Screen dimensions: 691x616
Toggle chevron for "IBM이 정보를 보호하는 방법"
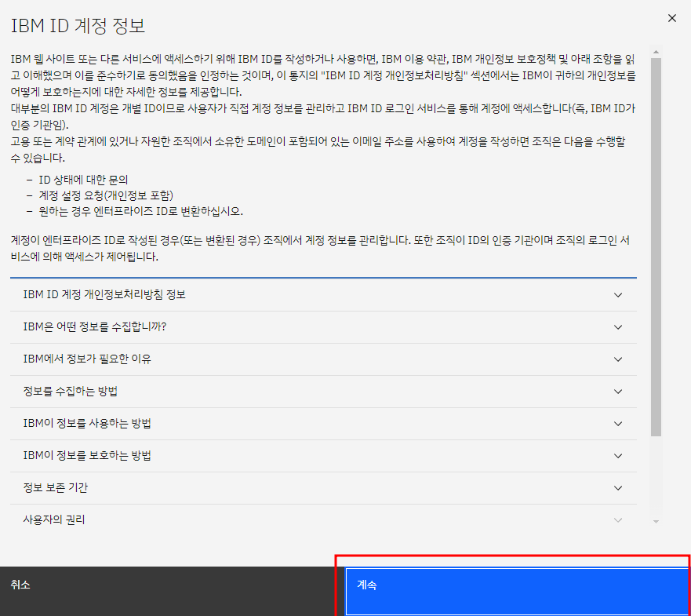618,455
